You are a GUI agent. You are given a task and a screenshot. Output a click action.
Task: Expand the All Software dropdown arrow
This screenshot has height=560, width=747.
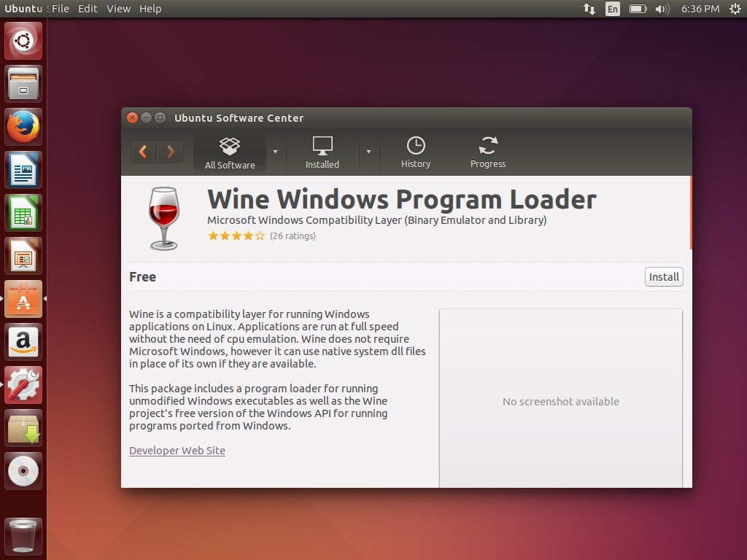coord(275,152)
